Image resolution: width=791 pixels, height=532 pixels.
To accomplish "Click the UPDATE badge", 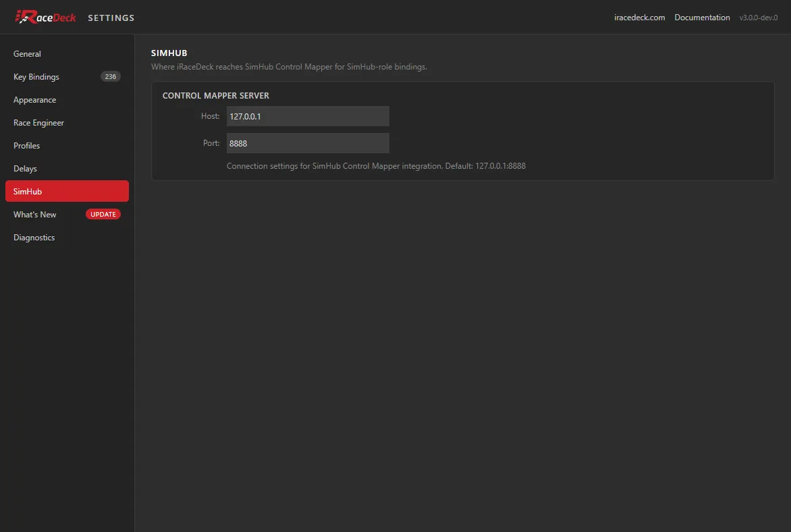I will pyautogui.click(x=103, y=215).
